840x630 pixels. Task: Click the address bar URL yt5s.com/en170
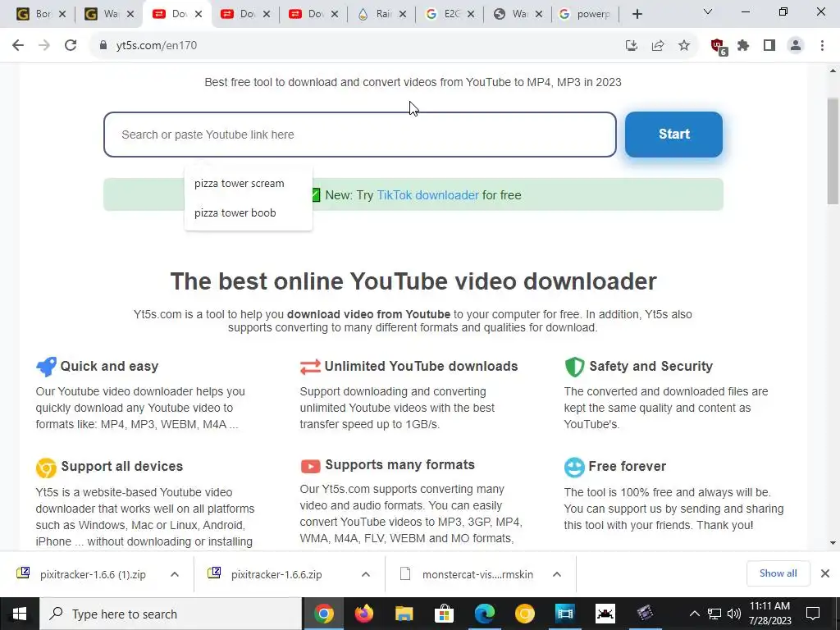pyautogui.click(x=157, y=46)
